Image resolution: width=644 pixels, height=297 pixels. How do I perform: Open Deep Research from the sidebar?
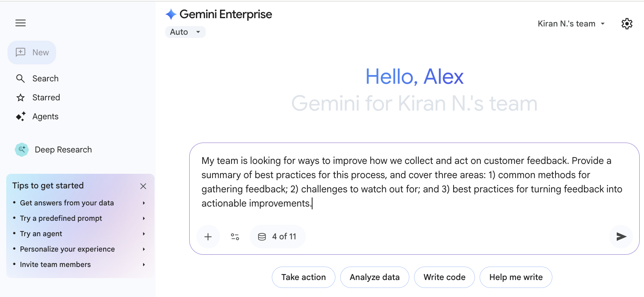(63, 149)
